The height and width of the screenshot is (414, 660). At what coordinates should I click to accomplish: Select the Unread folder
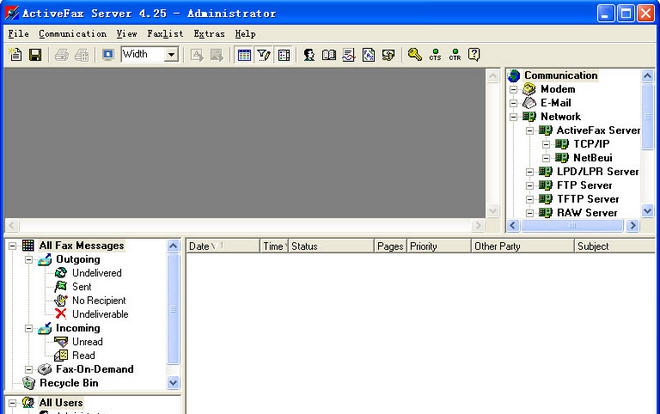pyautogui.click(x=87, y=342)
